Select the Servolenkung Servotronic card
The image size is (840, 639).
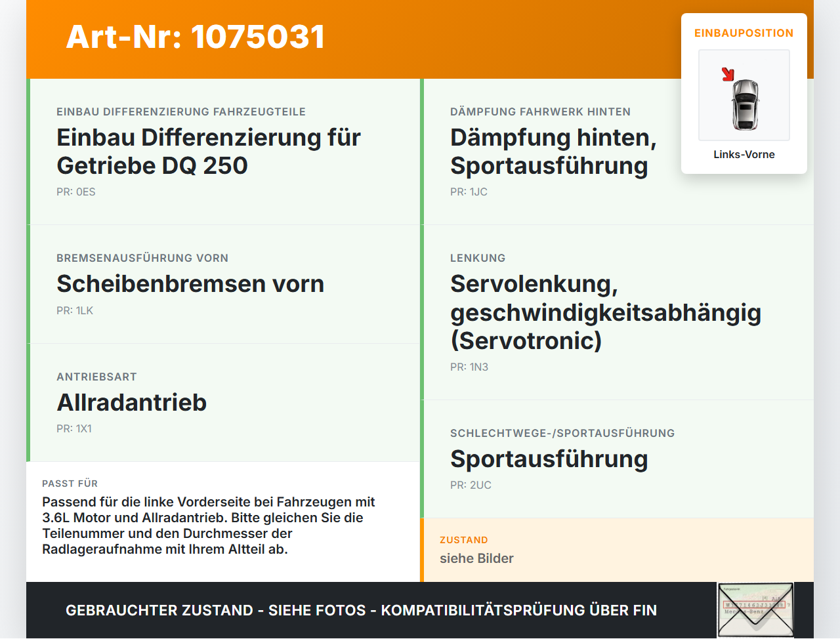(617, 312)
